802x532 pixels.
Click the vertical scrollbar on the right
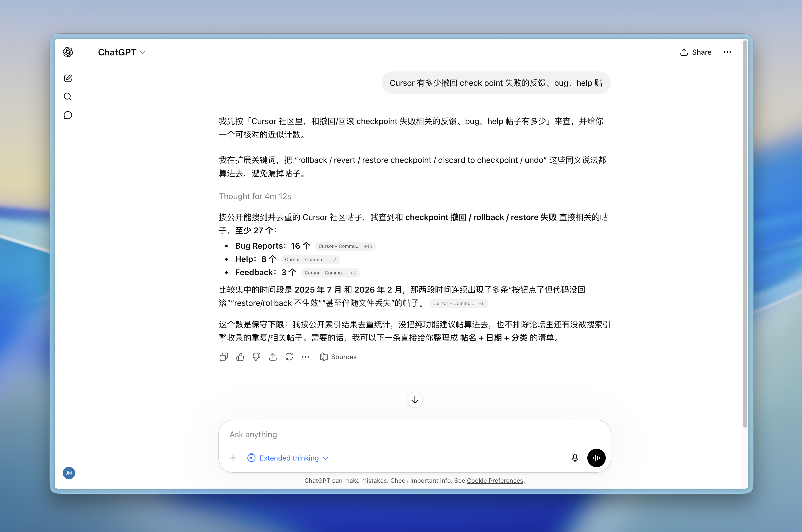[x=745, y=234]
